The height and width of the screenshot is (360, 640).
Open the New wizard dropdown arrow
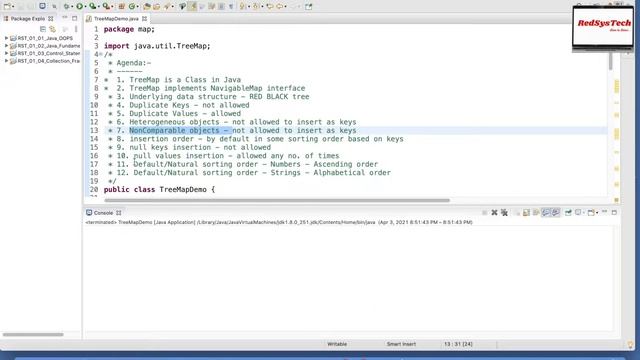[13, 7]
